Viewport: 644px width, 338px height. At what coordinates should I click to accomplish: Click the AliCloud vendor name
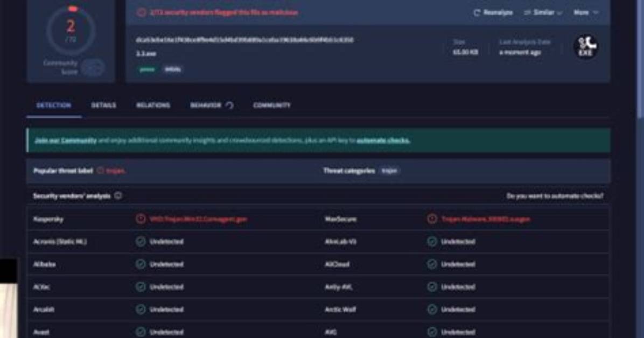point(337,264)
